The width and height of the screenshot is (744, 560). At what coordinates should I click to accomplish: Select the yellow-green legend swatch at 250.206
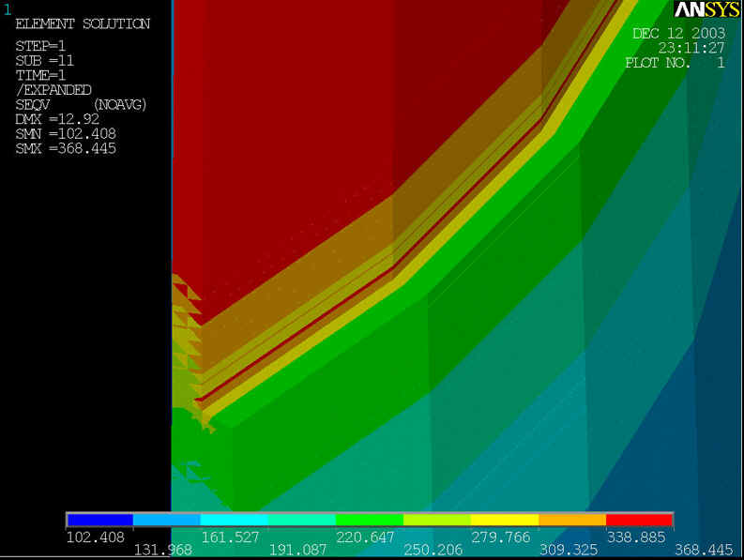point(437,520)
